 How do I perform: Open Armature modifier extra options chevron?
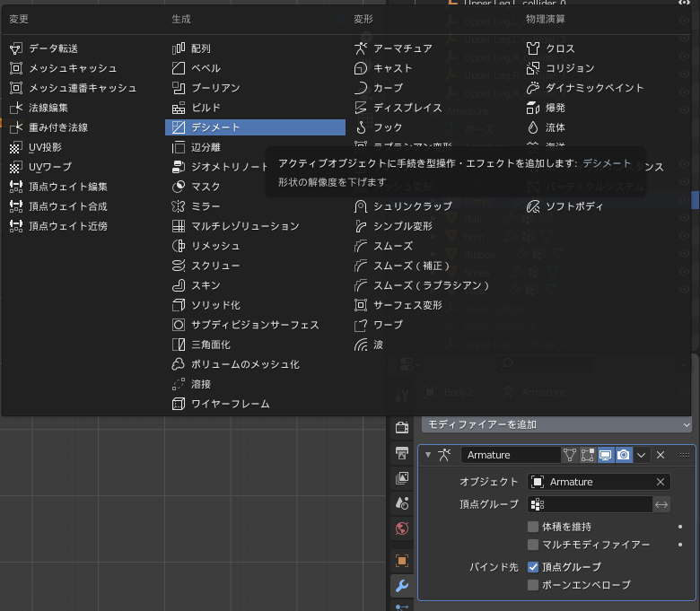tap(642, 455)
